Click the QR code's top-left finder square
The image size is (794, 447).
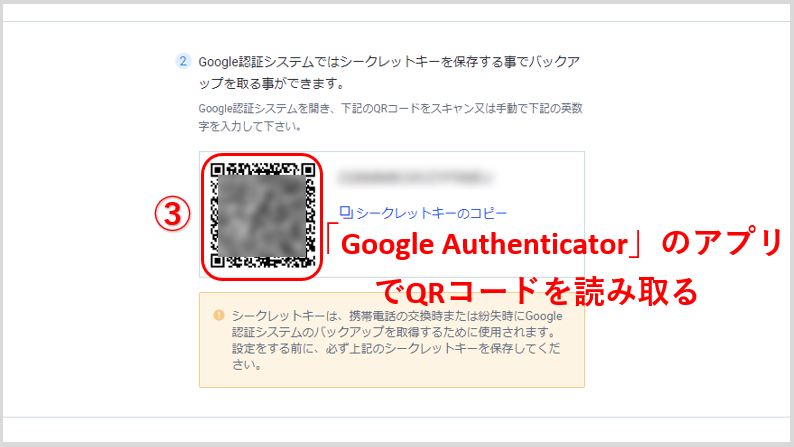218,170
